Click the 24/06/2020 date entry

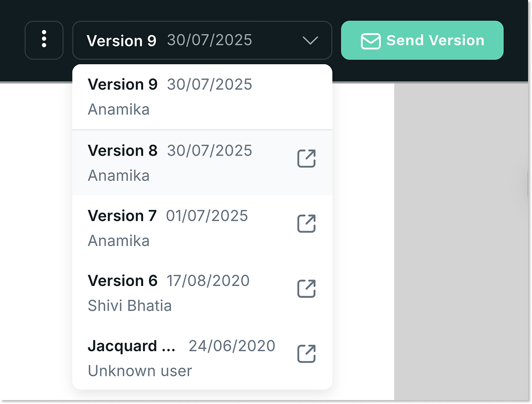point(232,346)
